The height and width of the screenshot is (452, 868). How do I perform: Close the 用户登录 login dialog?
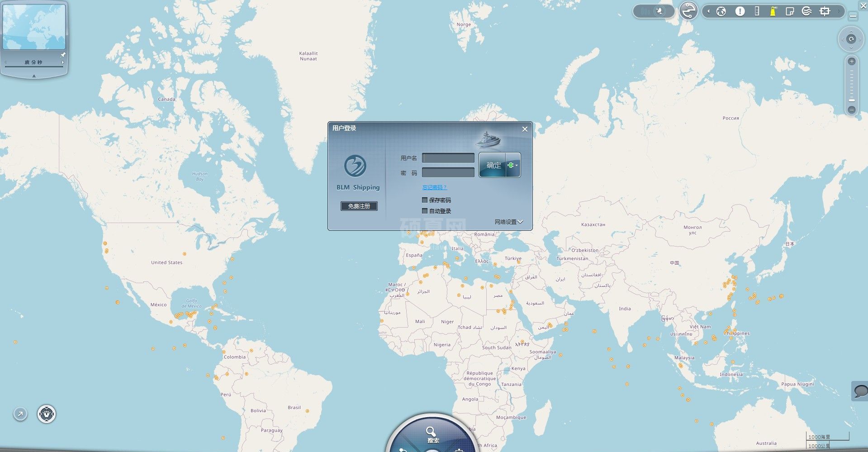pyautogui.click(x=525, y=129)
